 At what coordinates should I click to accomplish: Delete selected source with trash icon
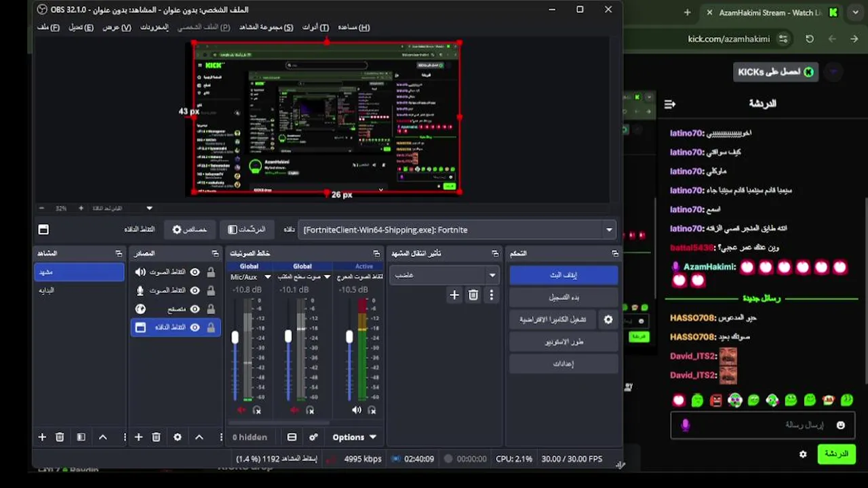pos(156,437)
